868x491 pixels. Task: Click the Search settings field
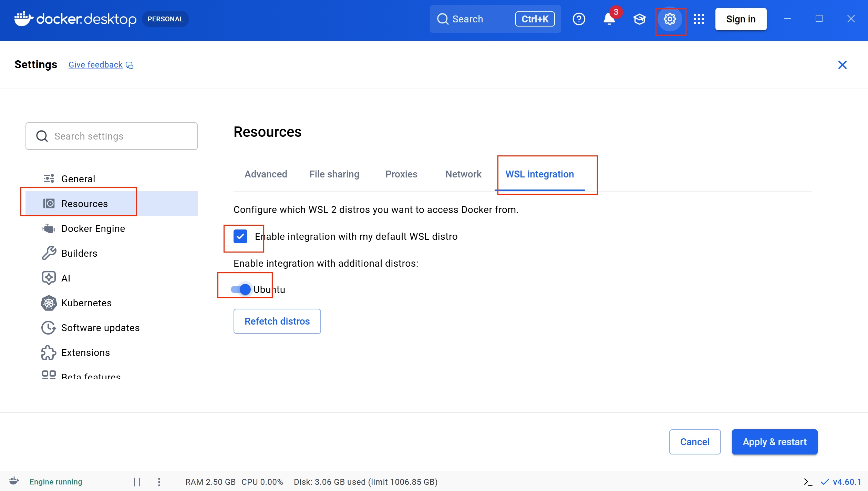point(111,136)
